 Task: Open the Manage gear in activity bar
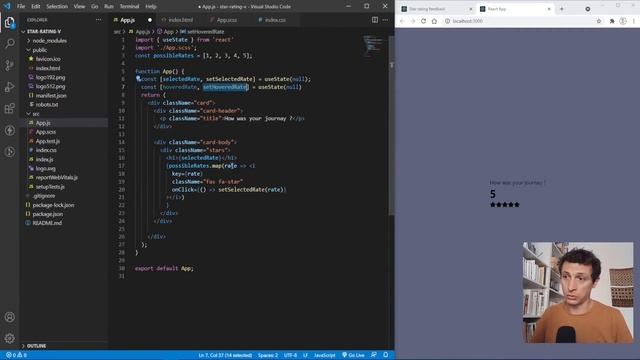[10, 338]
